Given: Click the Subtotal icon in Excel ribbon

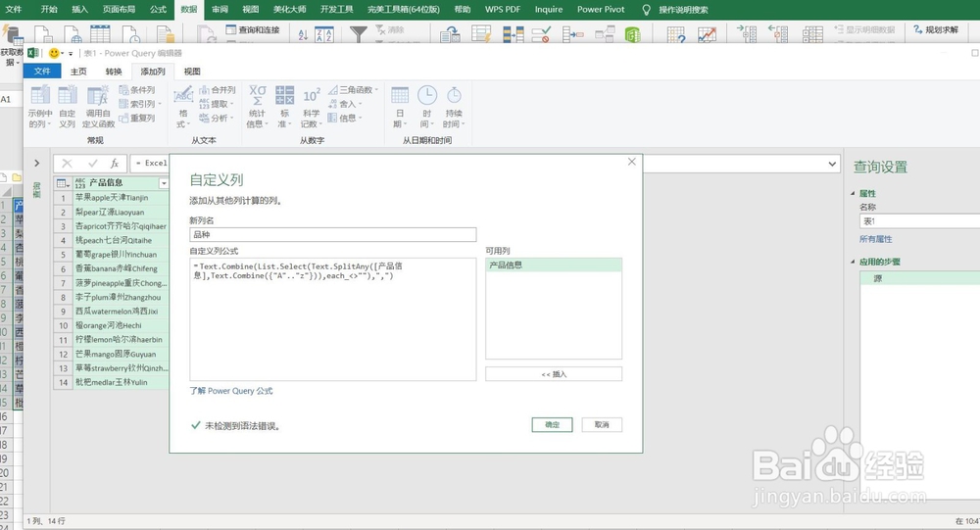Looking at the screenshot, I should (812, 33).
